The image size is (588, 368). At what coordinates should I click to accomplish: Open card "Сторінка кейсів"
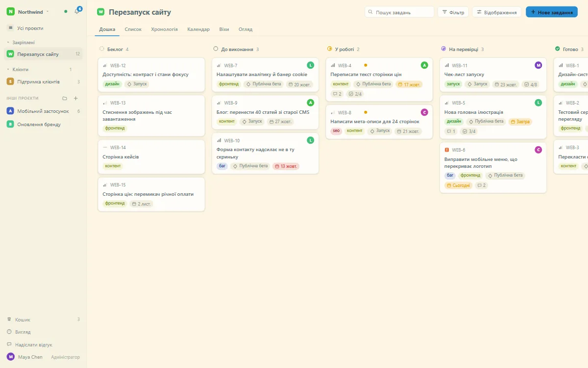tap(151, 157)
